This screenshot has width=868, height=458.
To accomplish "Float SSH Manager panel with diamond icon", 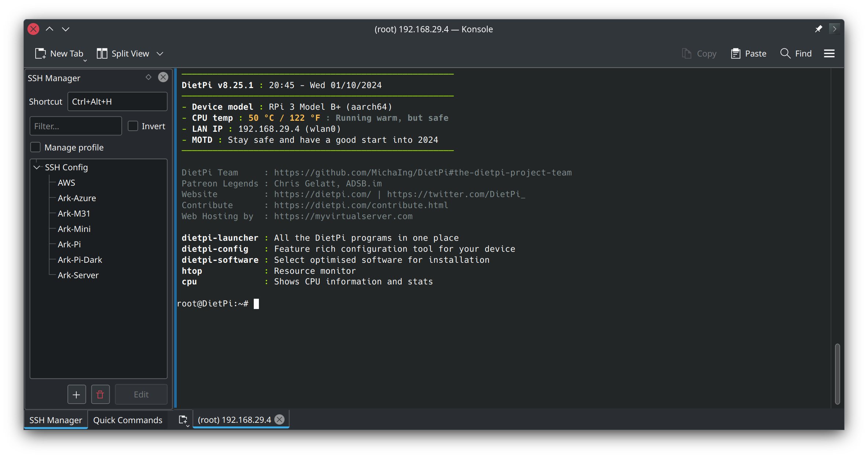I will tap(149, 77).
